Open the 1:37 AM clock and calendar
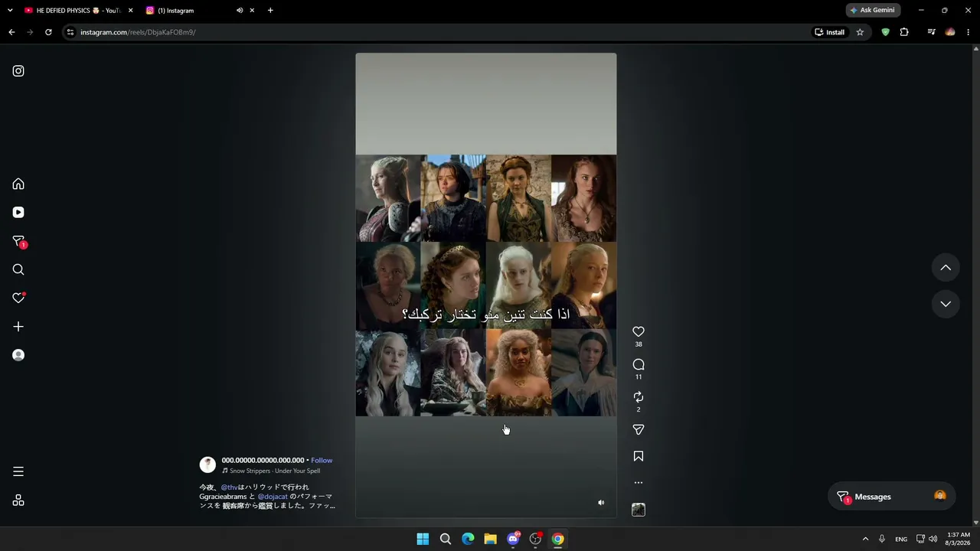 (x=959, y=539)
